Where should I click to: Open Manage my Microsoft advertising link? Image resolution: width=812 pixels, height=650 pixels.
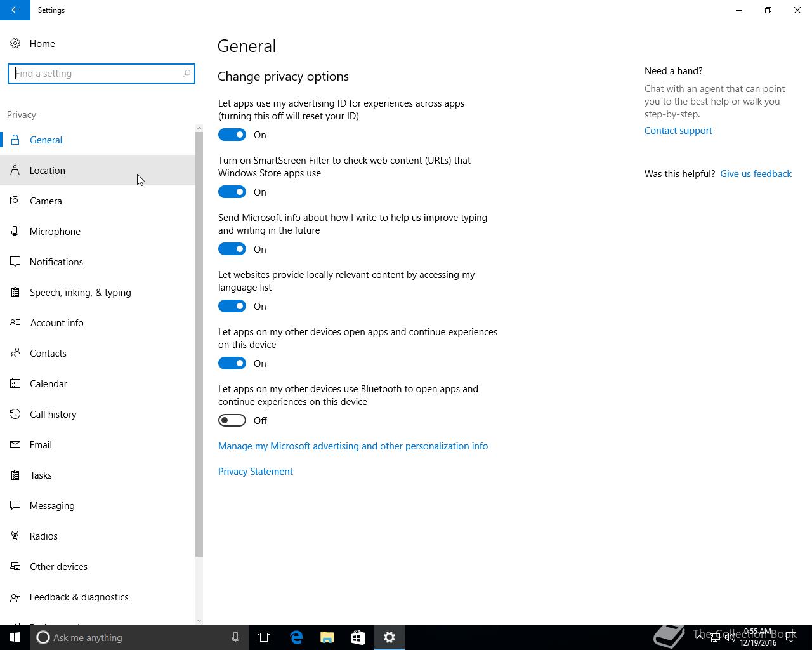click(x=353, y=446)
